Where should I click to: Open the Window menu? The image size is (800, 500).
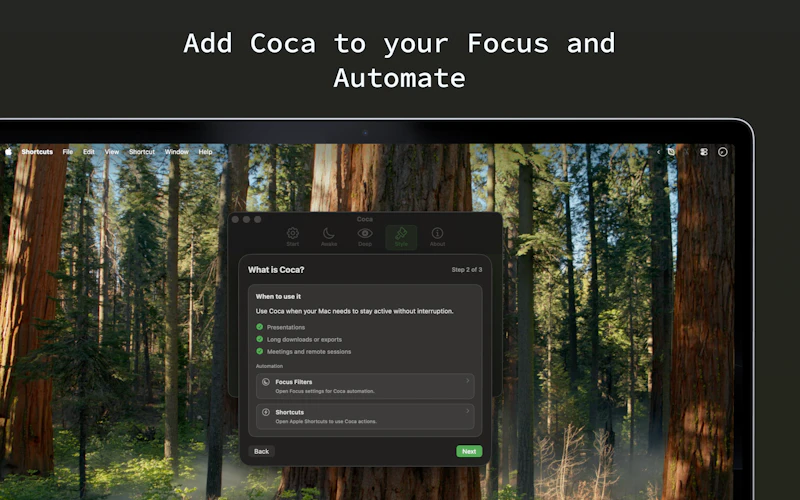177,152
